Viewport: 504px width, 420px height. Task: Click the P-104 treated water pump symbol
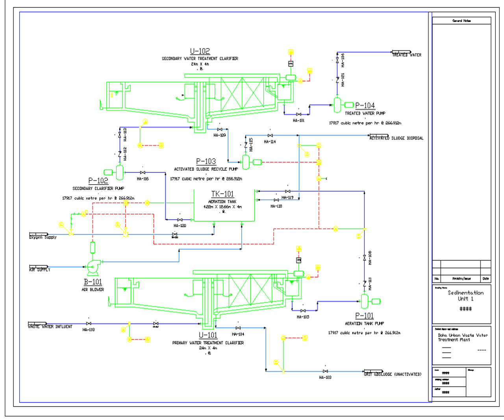[x=337, y=105]
